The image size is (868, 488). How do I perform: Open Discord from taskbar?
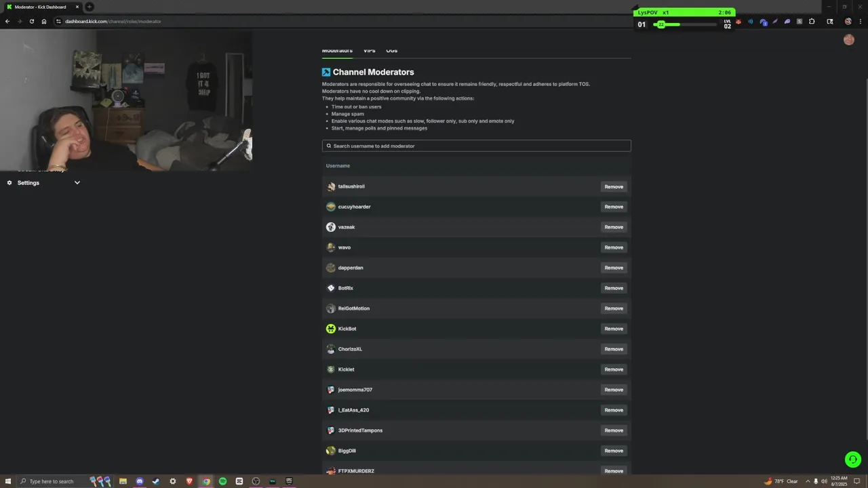[x=140, y=481]
